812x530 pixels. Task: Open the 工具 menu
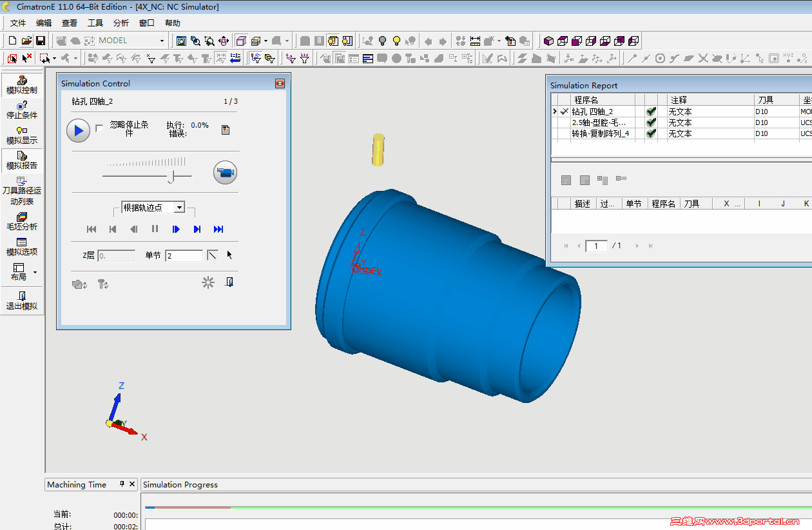[95, 23]
